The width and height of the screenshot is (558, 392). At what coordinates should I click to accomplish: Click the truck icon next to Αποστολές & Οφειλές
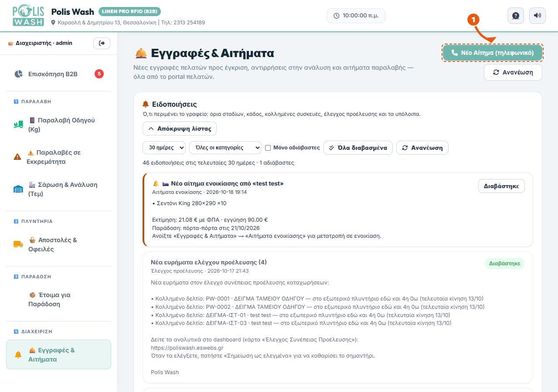click(18, 244)
